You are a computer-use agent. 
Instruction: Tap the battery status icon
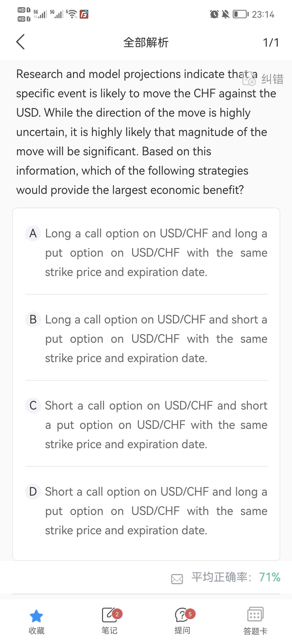coord(240,14)
